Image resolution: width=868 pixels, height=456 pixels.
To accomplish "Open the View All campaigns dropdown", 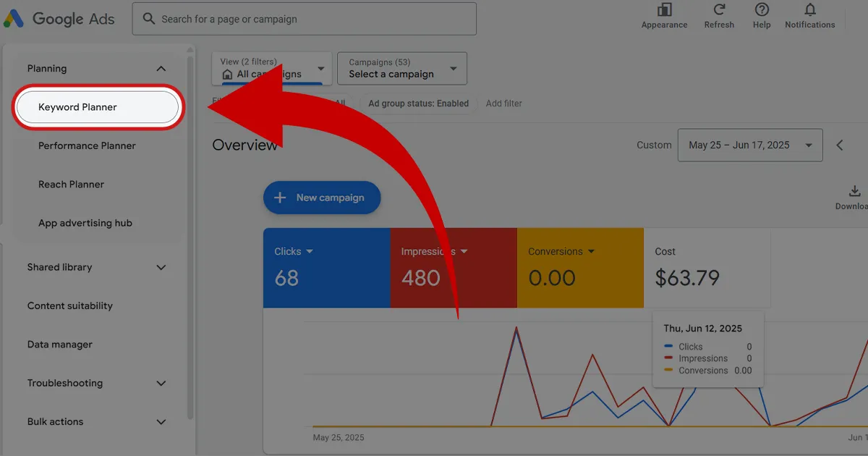I will tap(272, 69).
